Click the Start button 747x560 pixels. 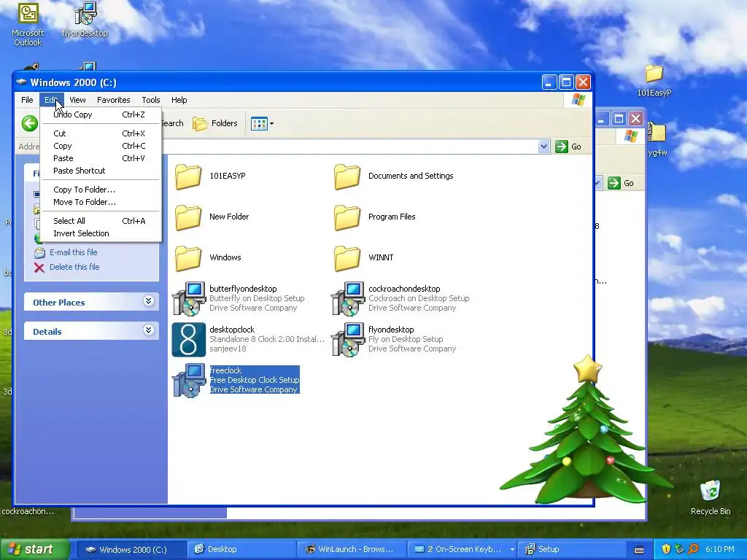coord(34,550)
